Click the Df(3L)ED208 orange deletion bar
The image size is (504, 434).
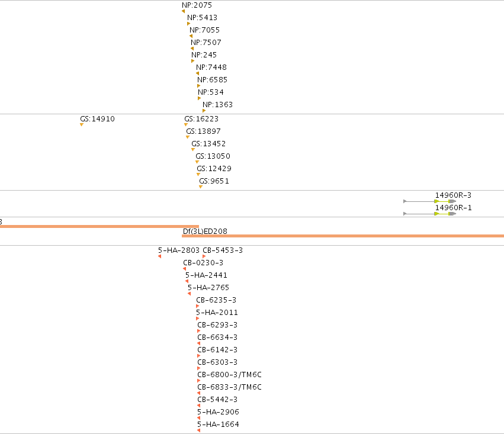[x=343, y=236]
